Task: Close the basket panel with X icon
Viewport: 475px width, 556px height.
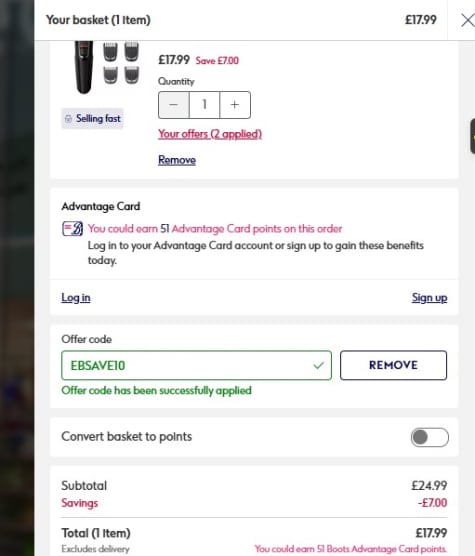Action: [468, 20]
